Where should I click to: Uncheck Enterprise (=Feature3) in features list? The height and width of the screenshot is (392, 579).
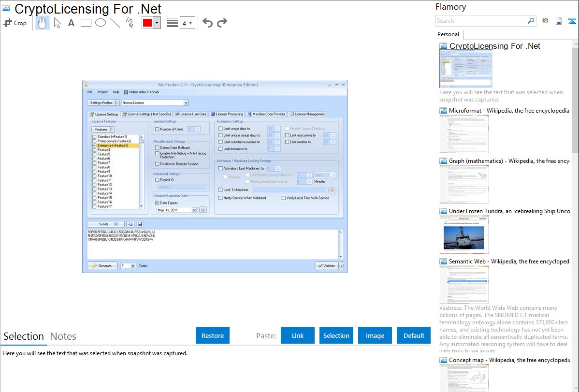point(94,145)
